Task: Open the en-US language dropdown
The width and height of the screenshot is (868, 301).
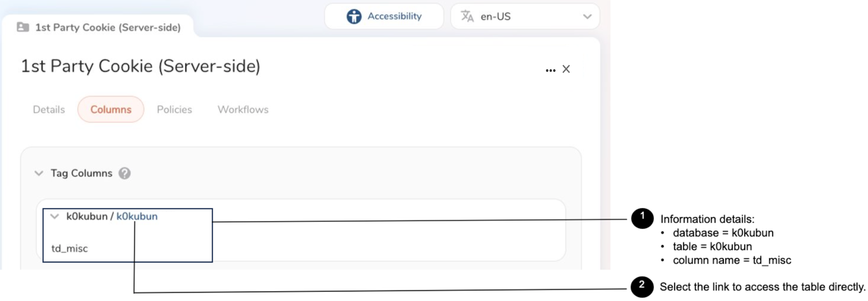Action: coord(587,17)
